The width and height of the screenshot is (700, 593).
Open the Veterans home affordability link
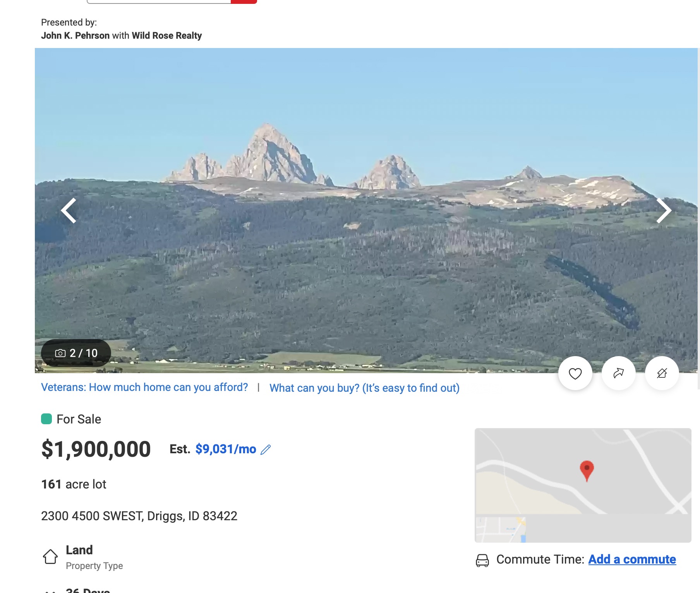point(144,387)
